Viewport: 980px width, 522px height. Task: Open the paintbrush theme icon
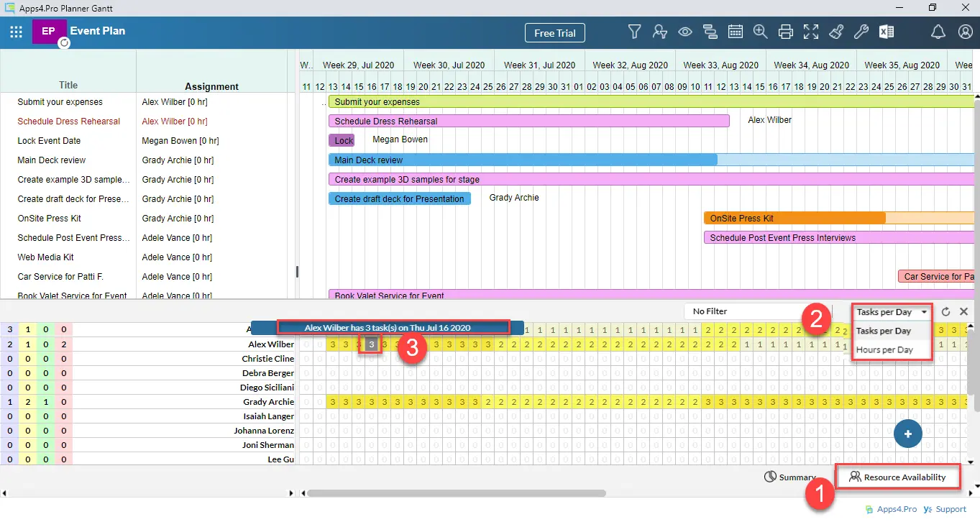tap(835, 32)
